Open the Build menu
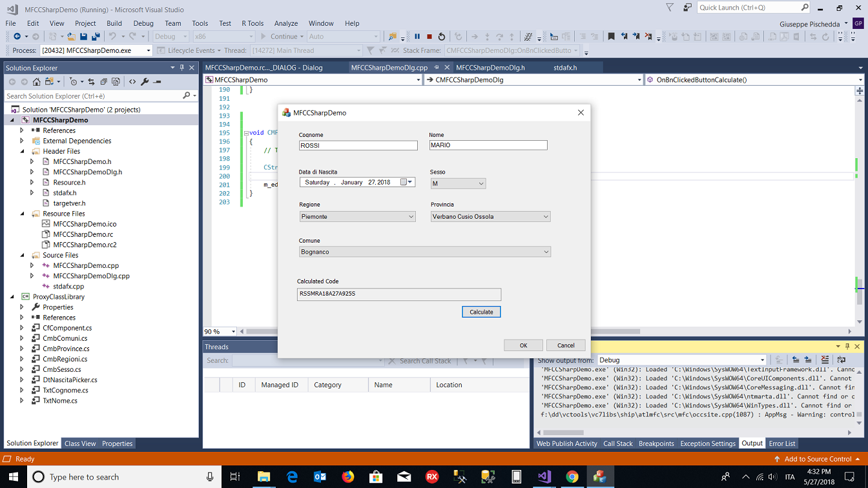The image size is (868, 488). (x=114, y=23)
